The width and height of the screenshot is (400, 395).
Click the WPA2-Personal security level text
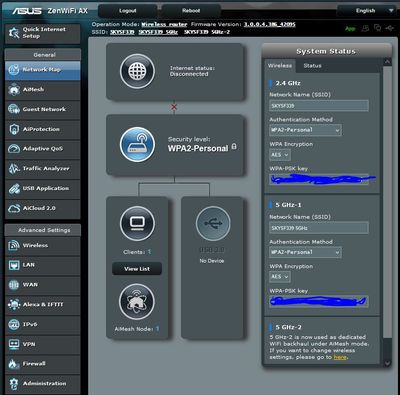(x=198, y=148)
